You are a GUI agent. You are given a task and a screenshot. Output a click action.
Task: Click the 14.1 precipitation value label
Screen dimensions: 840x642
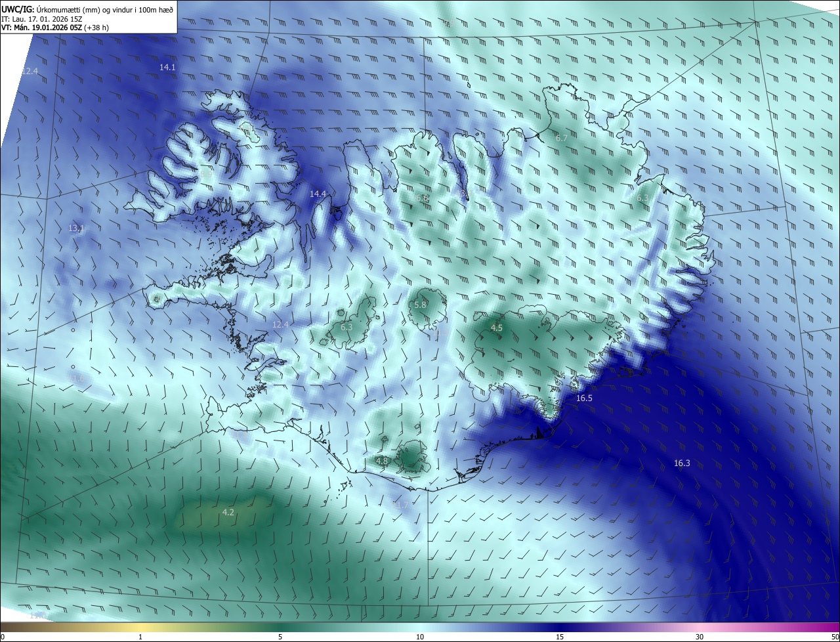(167, 68)
